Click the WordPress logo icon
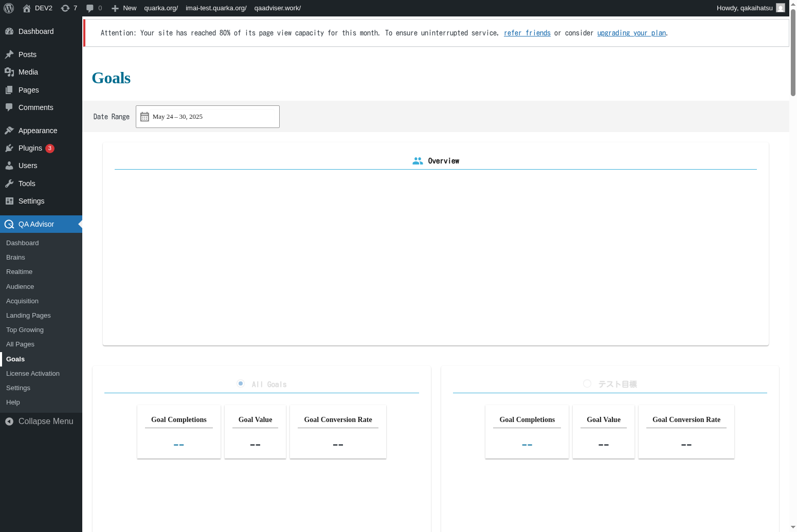 [x=9, y=8]
